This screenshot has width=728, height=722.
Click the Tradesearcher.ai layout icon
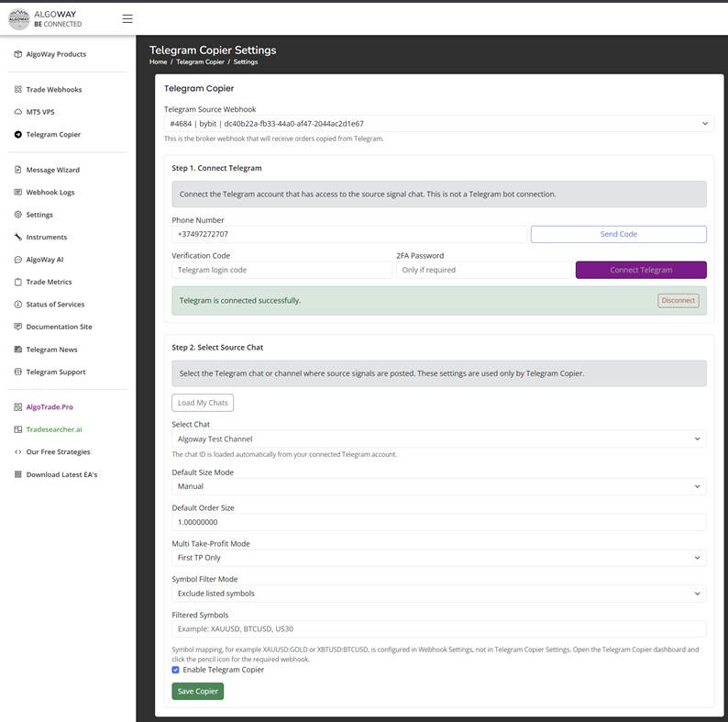18,428
